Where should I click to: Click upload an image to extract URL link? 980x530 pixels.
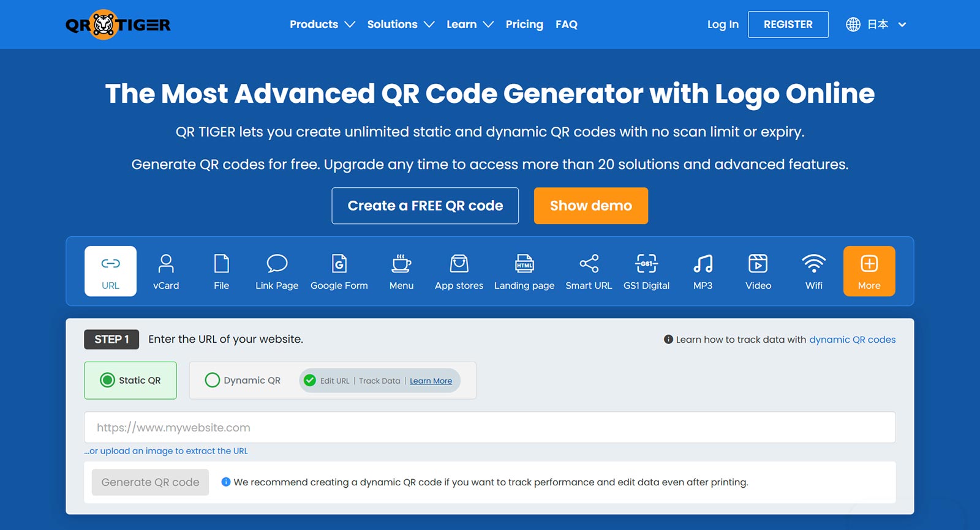coord(166,451)
